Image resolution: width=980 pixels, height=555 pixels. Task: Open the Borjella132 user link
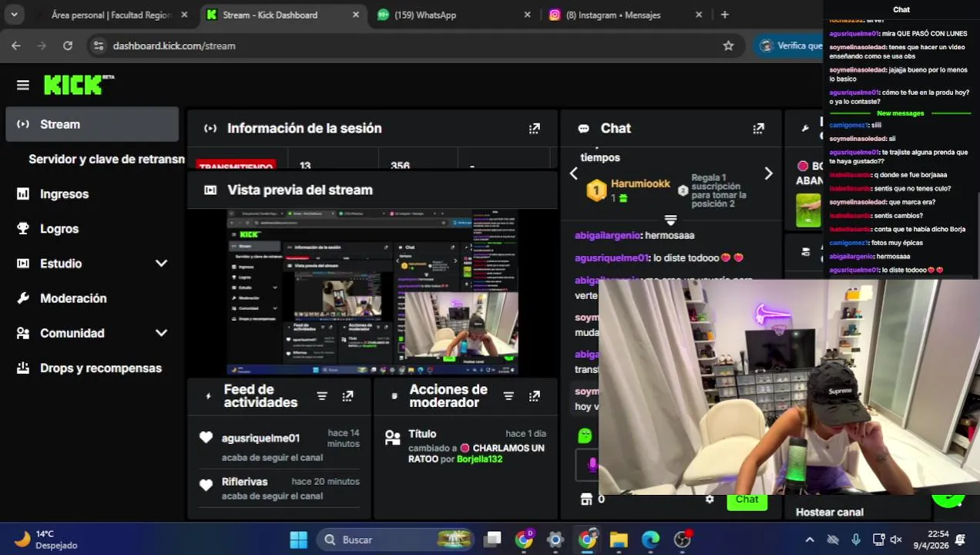pyautogui.click(x=479, y=459)
